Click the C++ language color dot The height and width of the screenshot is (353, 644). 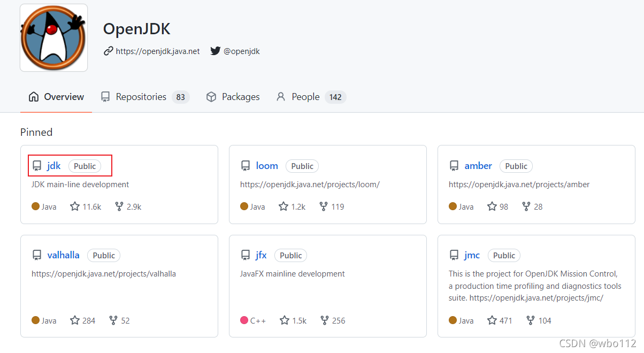[244, 320]
